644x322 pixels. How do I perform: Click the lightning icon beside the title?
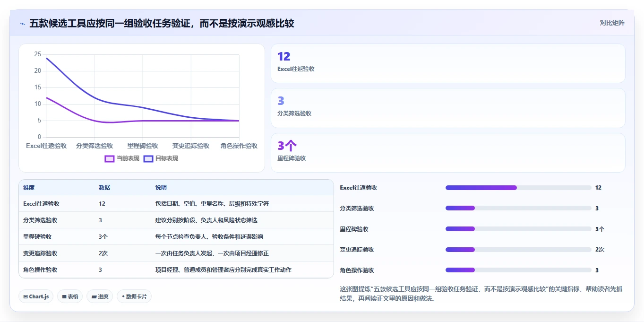tap(22, 23)
